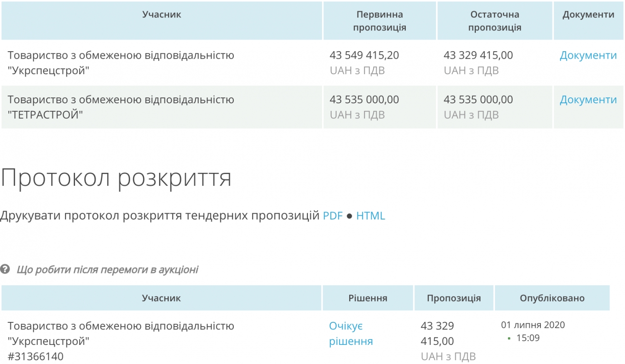Click the "Рішення" column header
Viewport: 625px width, 364px height.
368,298
